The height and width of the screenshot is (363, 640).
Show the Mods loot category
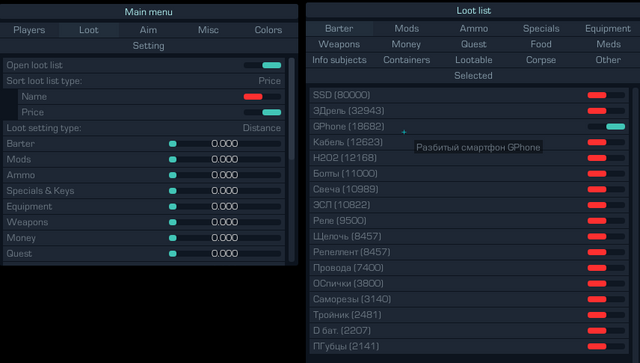[407, 28]
